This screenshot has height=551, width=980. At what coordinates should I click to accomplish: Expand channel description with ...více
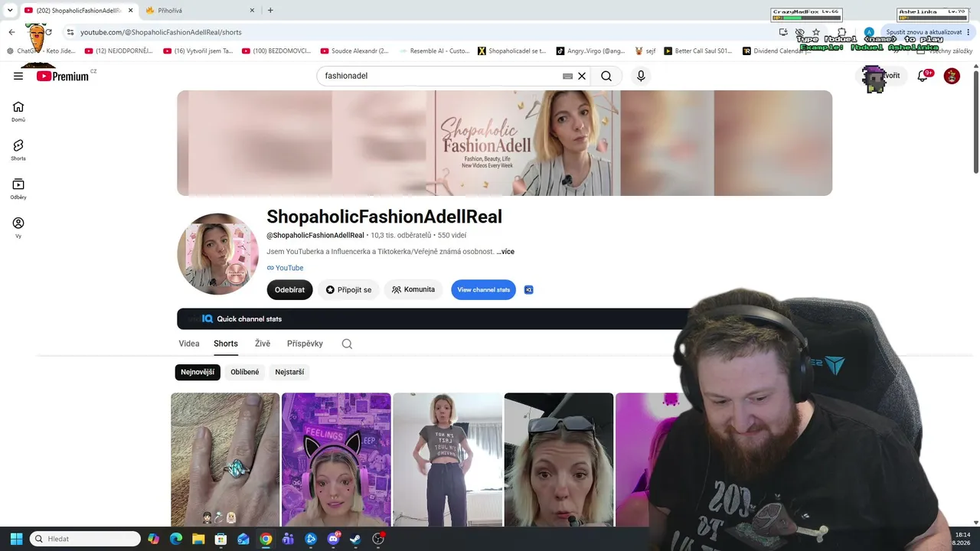(x=505, y=252)
